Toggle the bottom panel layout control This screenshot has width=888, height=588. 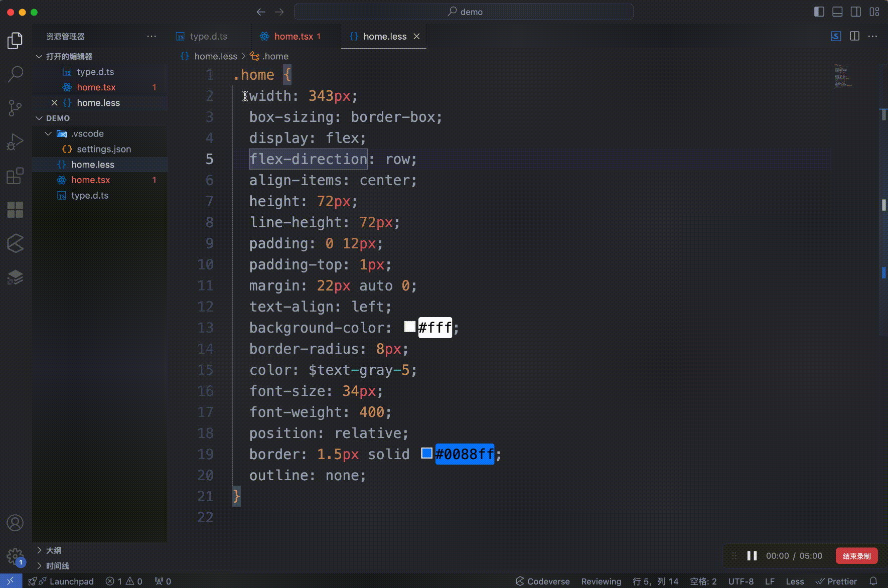pyautogui.click(x=837, y=12)
